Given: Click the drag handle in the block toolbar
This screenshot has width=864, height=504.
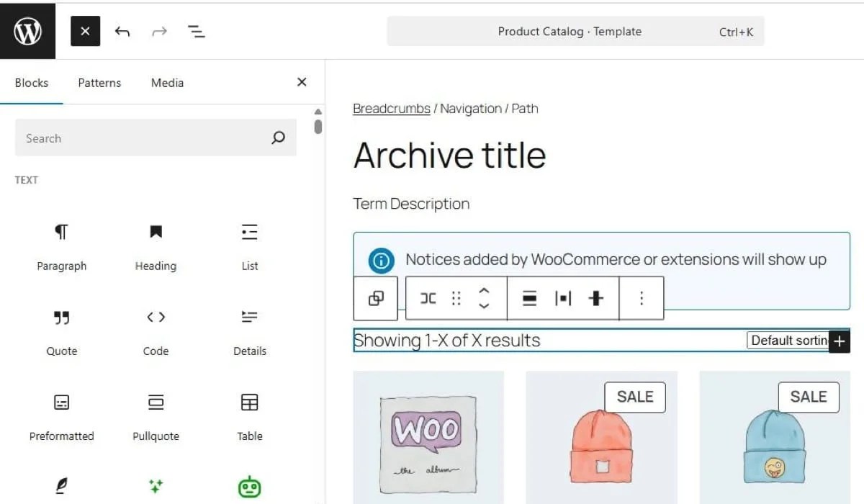Looking at the screenshot, I should click(x=455, y=297).
